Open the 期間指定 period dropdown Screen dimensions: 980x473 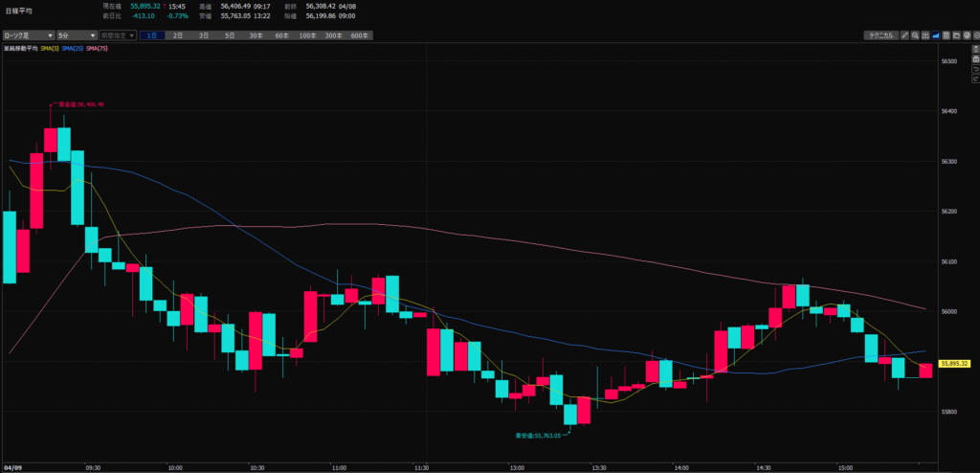118,35
